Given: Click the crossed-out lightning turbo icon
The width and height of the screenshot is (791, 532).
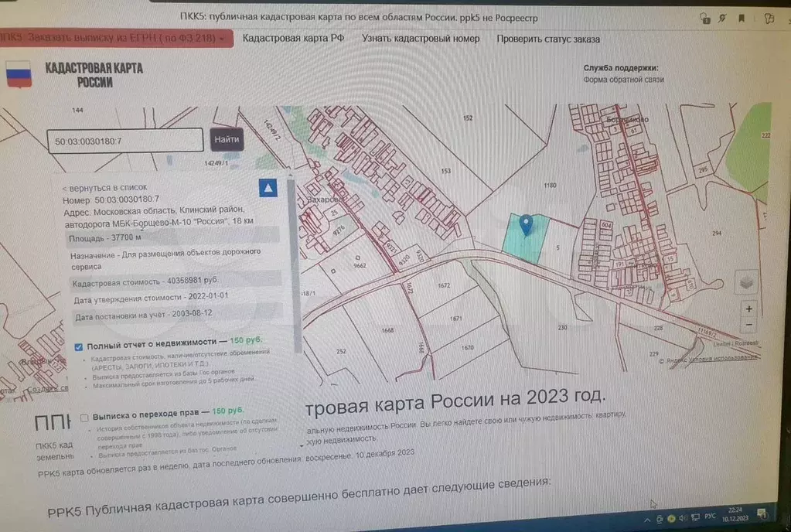Looking at the screenshot, I should pos(722,19).
